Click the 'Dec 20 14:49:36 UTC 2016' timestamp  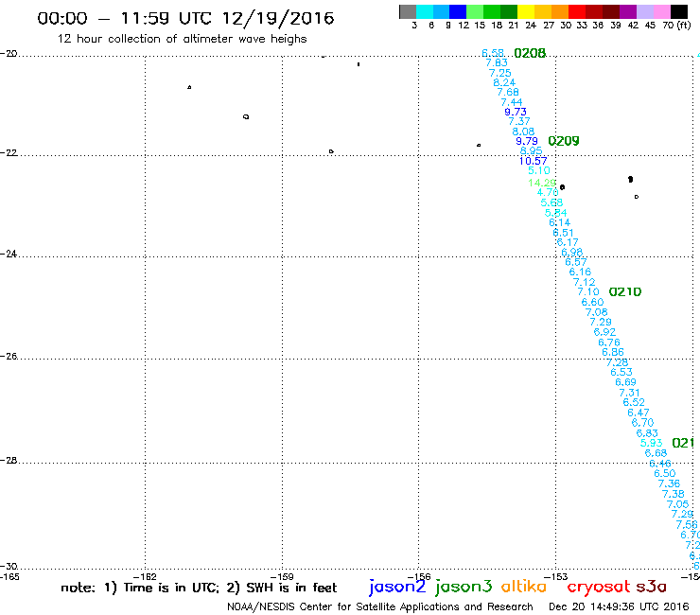[619, 607]
